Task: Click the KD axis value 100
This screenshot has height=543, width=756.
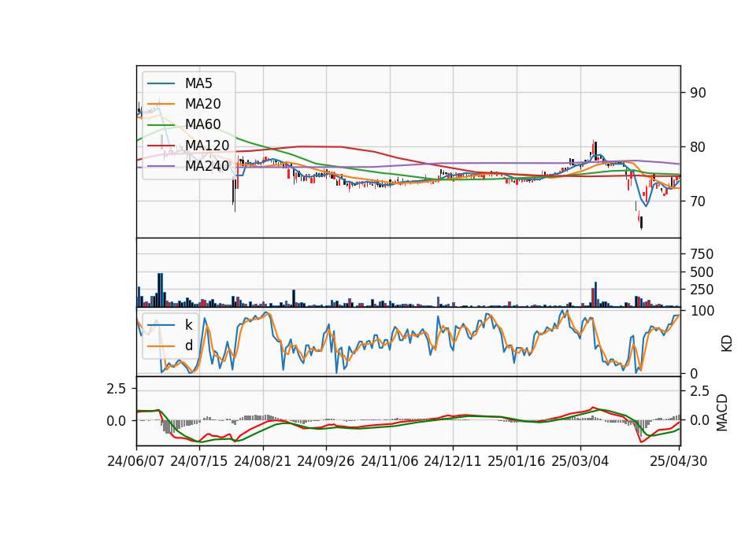Action: click(x=702, y=311)
